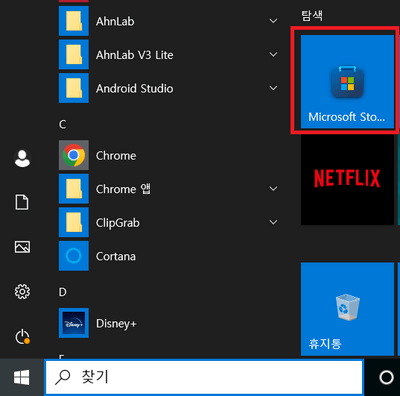
Task: Open Disney+ via its app icon
Action: click(x=74, y=323)
